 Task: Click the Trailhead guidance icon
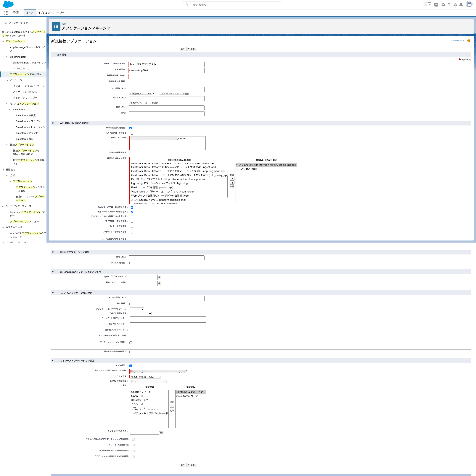[443, 4]
